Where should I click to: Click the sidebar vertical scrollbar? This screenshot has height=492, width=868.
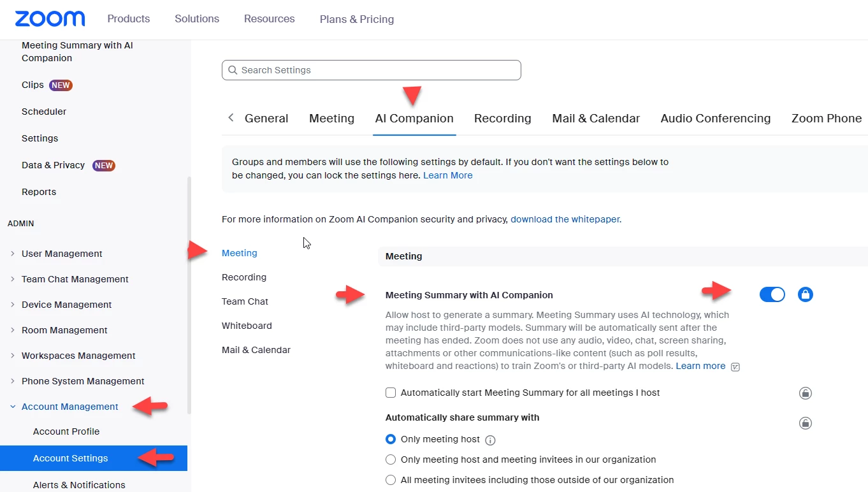[x=188, y=296]
